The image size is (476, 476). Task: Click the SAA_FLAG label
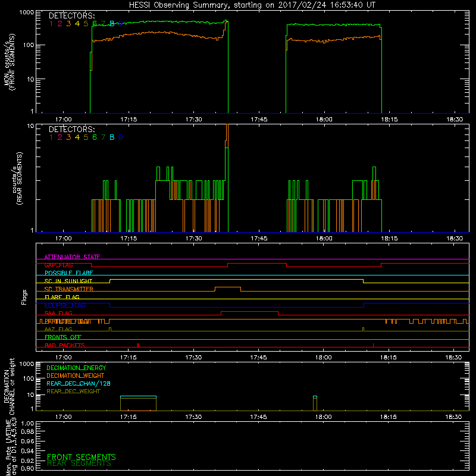point(58,314)
